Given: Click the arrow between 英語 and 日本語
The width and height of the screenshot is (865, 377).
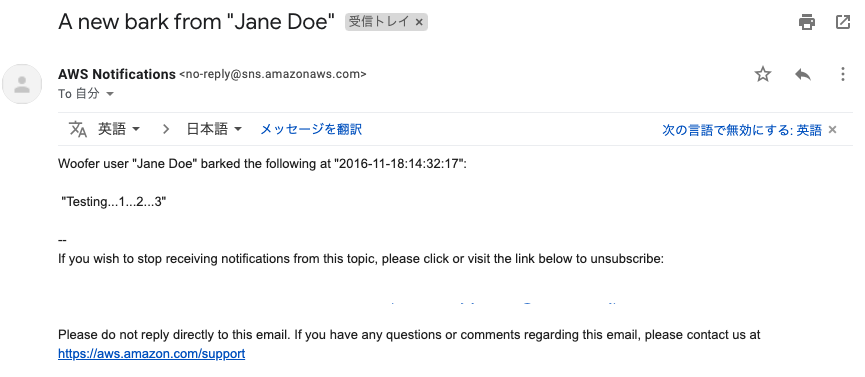Looking at the screenshot, I should tap(166, 129).
